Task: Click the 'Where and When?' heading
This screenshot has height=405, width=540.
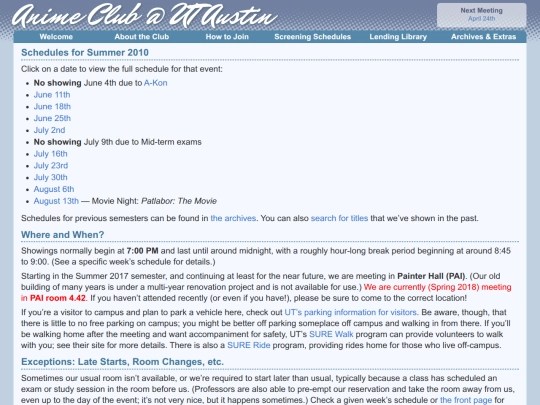Action: (62, 235)
